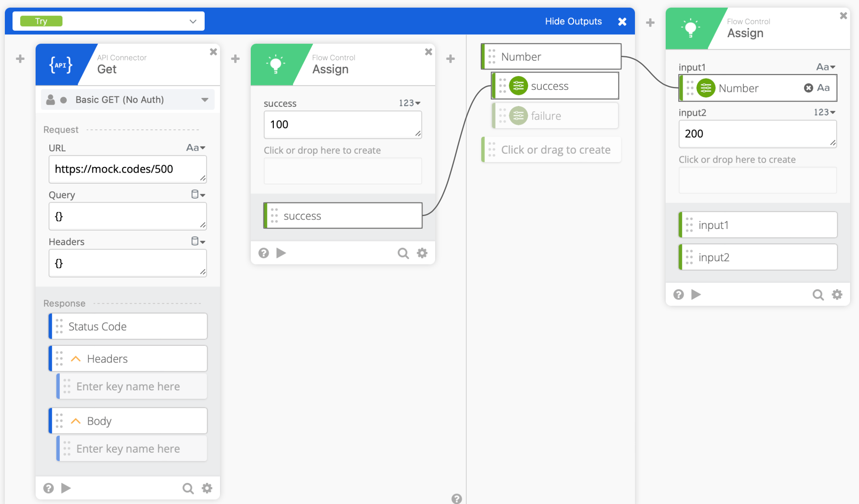Collapse the Body response group
The height and width of the screenshot is (504, 859).
pos(76,421)
